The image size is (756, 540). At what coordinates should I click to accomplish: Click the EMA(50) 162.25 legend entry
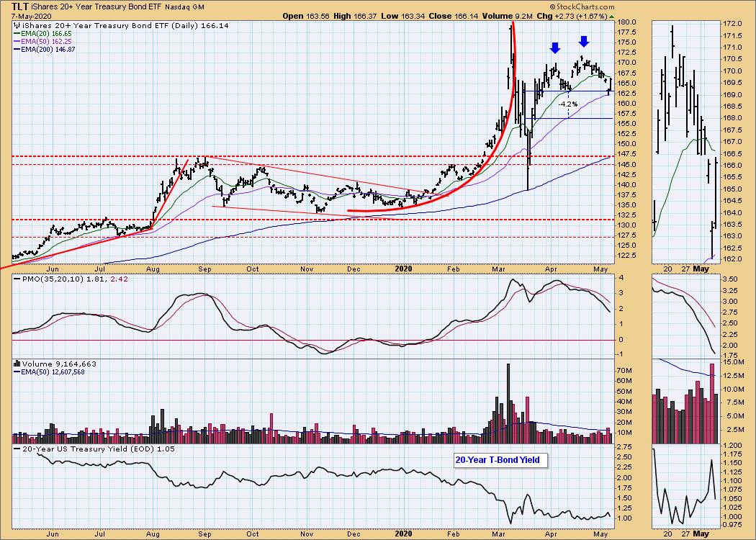[x=42, y=42]
